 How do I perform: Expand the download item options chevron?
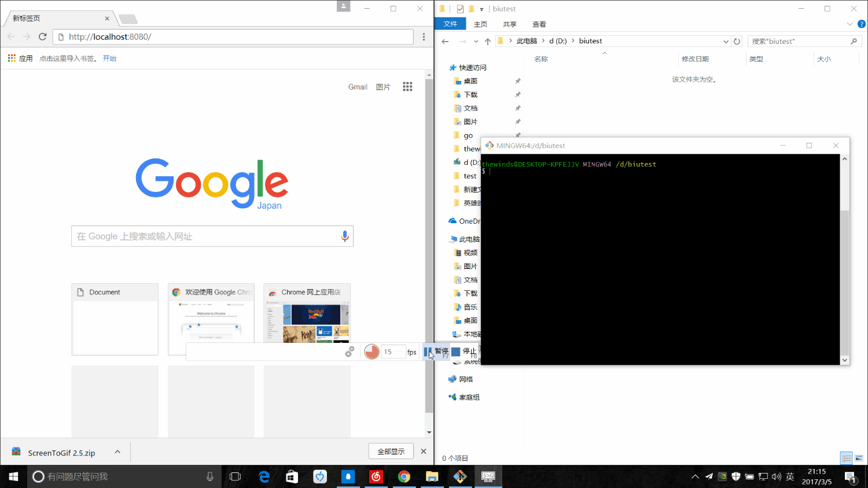click(x=117, y=452)
